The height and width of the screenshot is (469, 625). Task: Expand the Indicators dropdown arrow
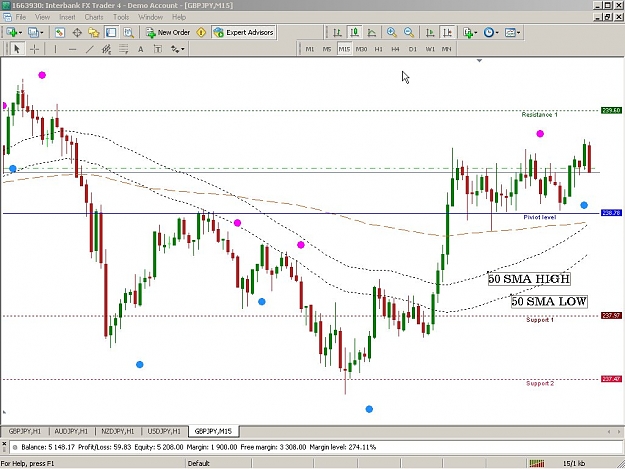[x=476, y=33]
